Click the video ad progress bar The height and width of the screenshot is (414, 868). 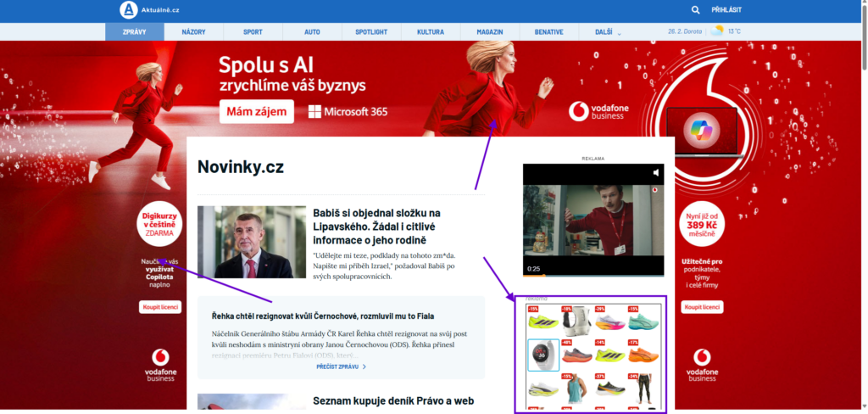coord(593,276)
